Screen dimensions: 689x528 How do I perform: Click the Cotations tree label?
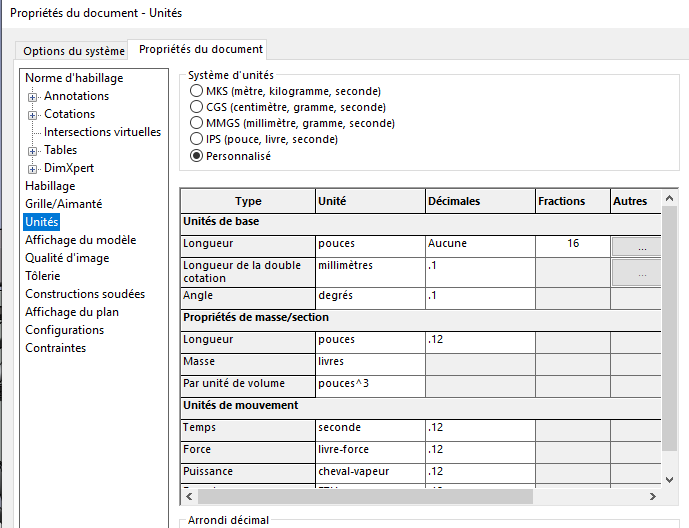pyautogui.click(x=69, y=114)
